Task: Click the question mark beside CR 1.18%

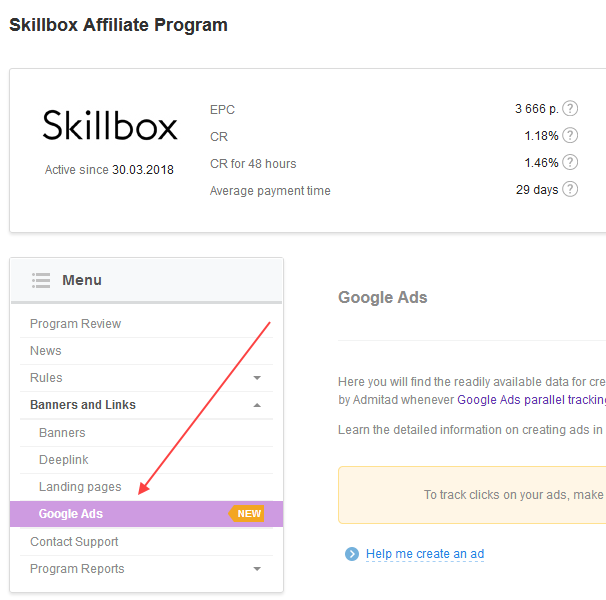Action: point(570,136)
